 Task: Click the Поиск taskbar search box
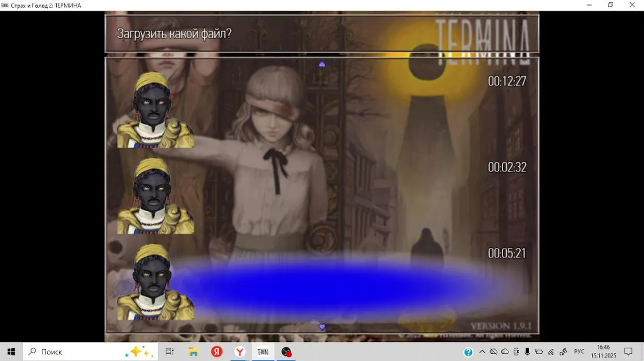click(91, 351)
